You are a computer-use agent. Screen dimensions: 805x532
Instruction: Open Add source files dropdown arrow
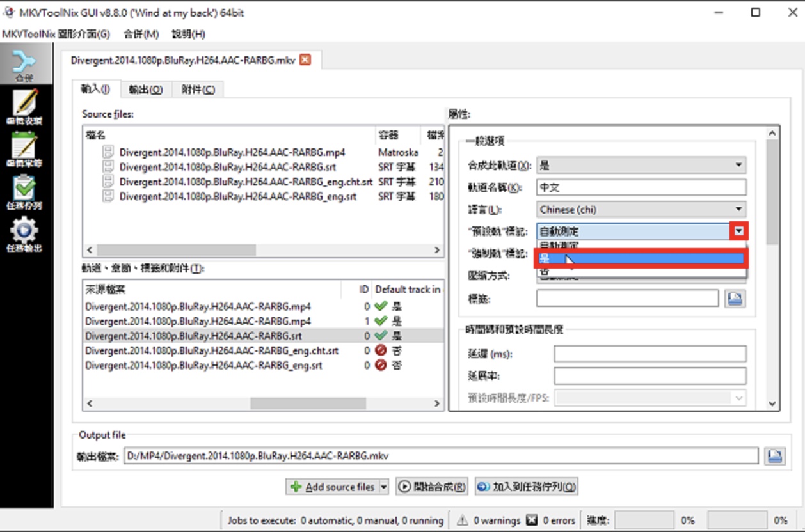click(384, 487)
